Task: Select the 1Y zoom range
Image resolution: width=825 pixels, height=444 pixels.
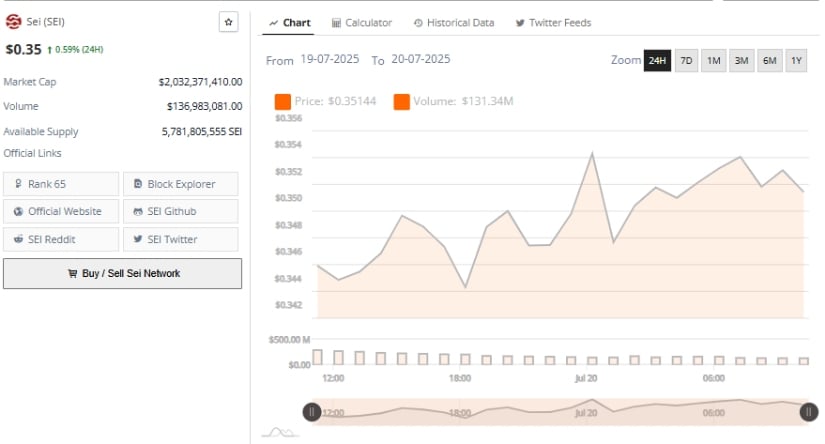Action: [x=796, y=60]
